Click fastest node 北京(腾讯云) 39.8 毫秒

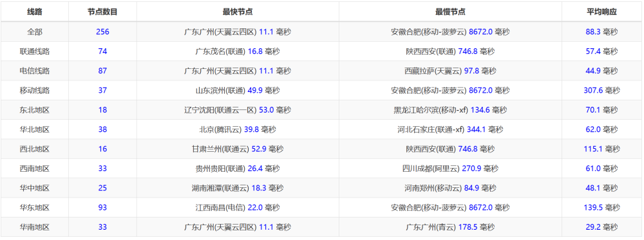[238, 129]
